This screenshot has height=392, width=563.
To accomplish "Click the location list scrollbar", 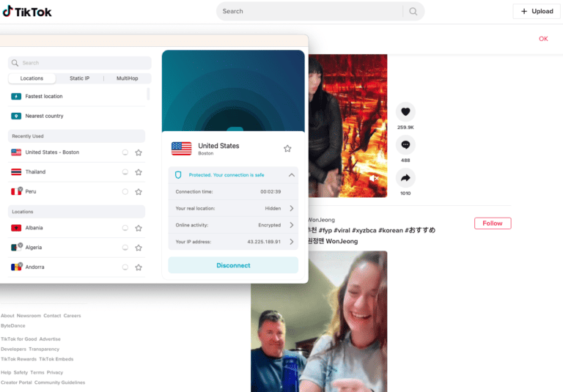I will click(148, 94).
